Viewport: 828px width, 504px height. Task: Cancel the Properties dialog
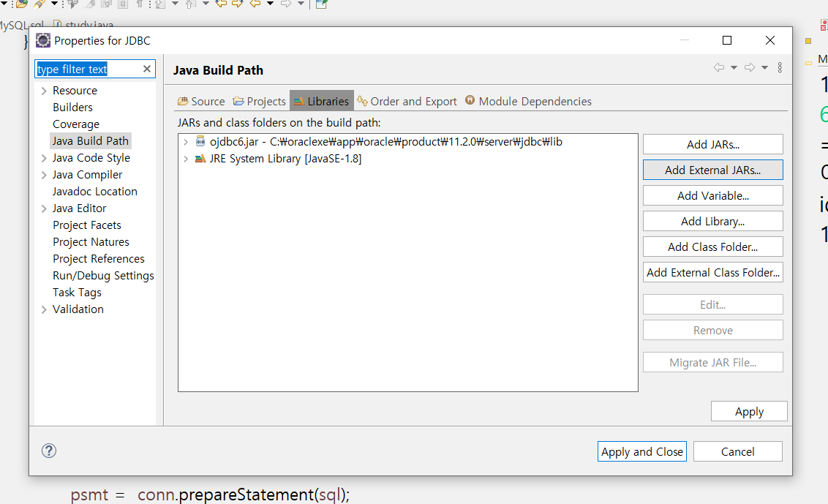click(738, 452)
